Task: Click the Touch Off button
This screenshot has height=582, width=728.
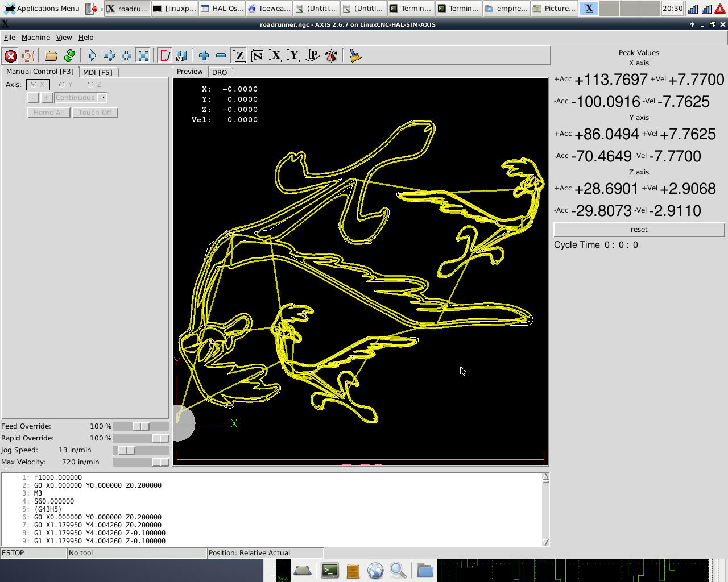Action: [95, 113]
